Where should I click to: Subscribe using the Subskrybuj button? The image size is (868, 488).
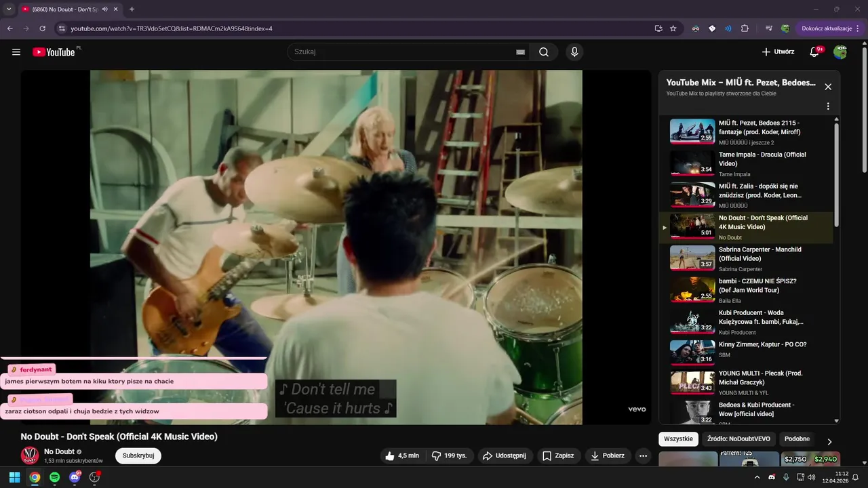tap(138, 455)
